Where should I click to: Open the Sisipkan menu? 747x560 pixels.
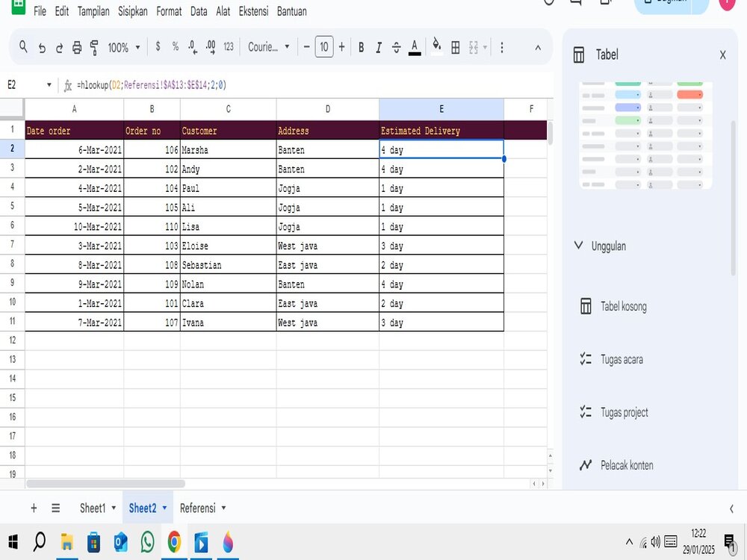tap(133, 11)
